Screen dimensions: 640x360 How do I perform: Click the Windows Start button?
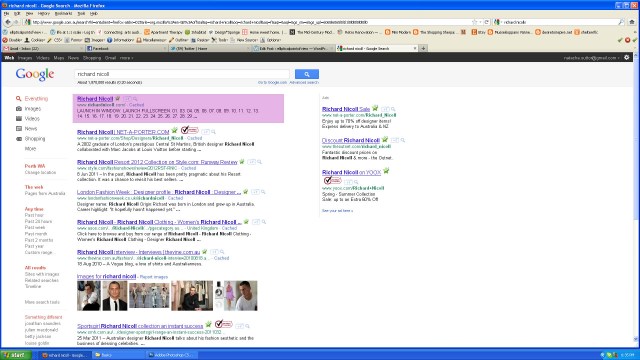[16, 355]
